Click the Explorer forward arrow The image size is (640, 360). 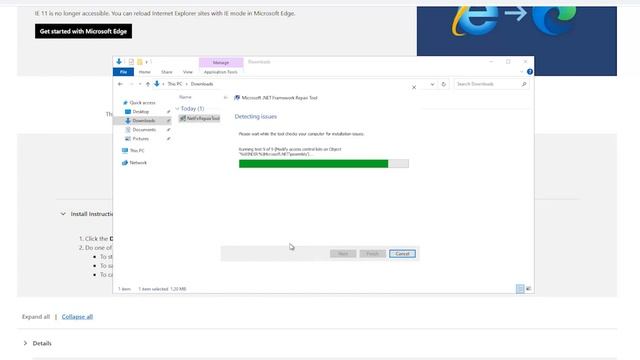(131, 84)
